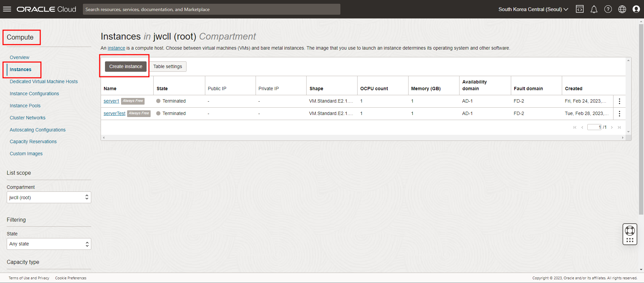Click the page's vertical scrollbar

tap(641, 119)
